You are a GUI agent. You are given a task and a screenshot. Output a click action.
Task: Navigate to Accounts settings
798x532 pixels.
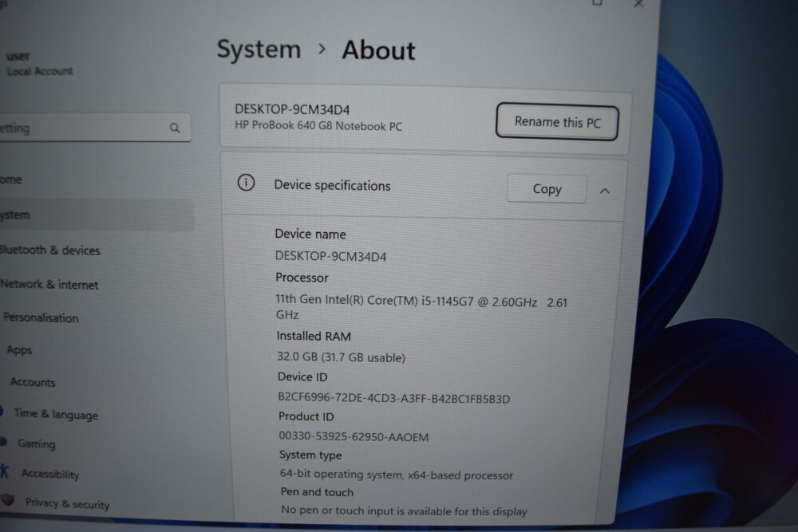(x=33, y=382)
